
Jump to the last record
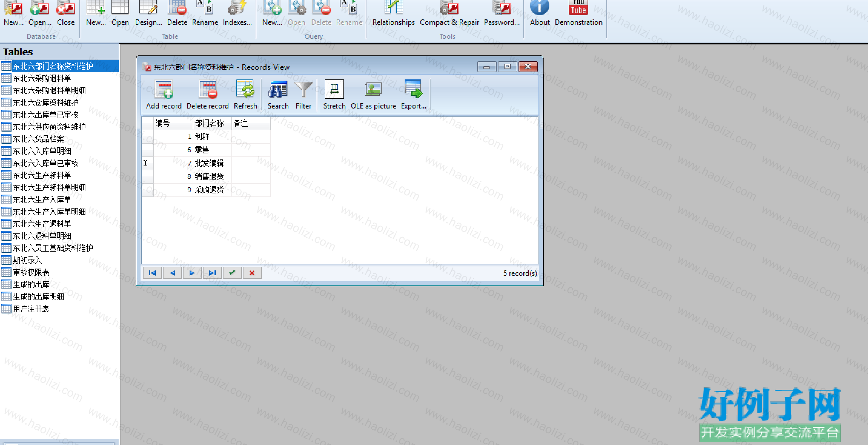[x=212, y=273]
